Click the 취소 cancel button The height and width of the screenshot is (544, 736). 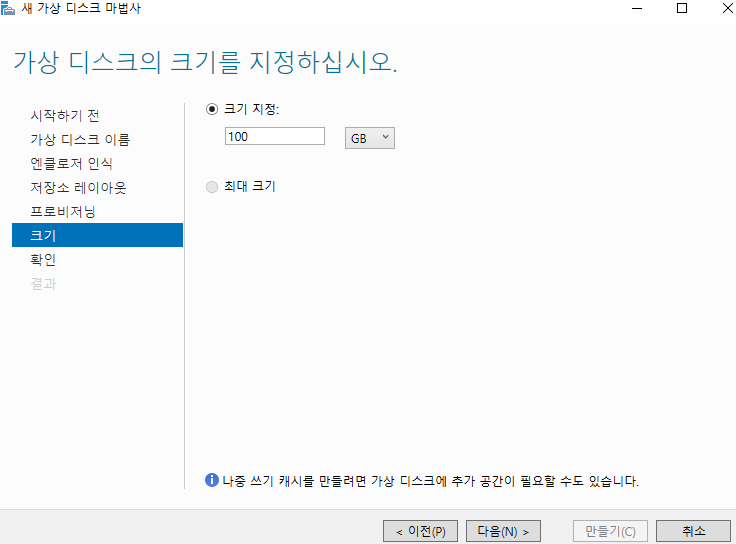[x=693, y=531]
